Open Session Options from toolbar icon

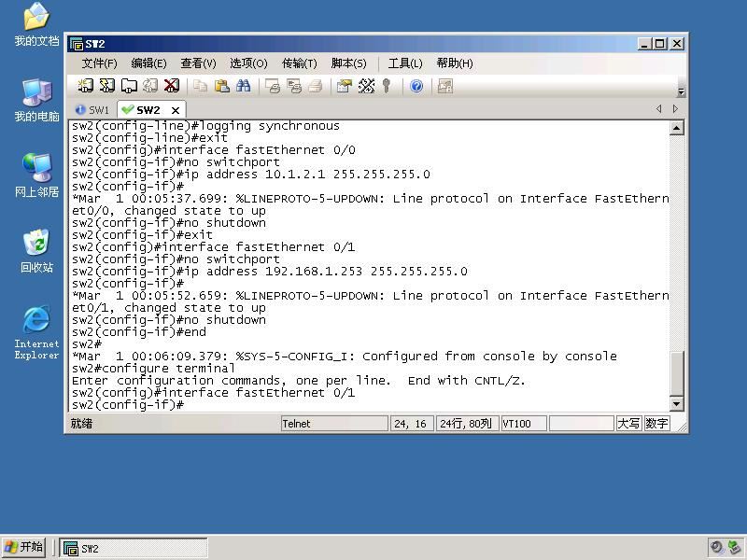click(344, 86)
